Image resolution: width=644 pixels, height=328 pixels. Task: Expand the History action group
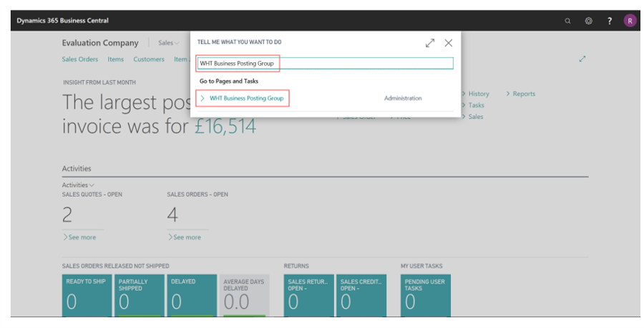point(475,94)
